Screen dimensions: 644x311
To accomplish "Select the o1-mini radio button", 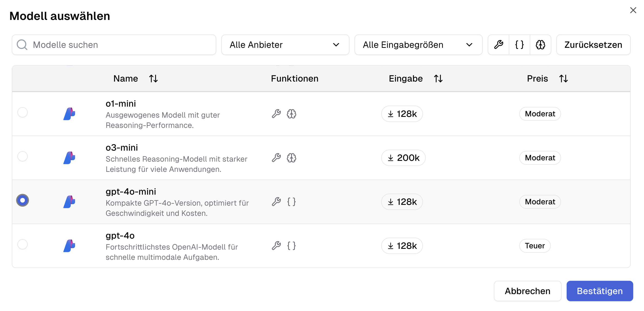I will coord(23,112).
